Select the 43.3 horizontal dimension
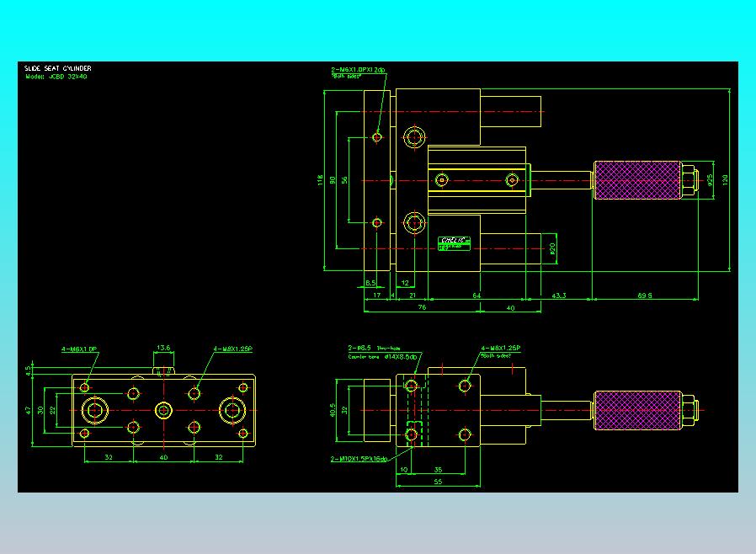The image size is (756, 554). coord(559,296)
